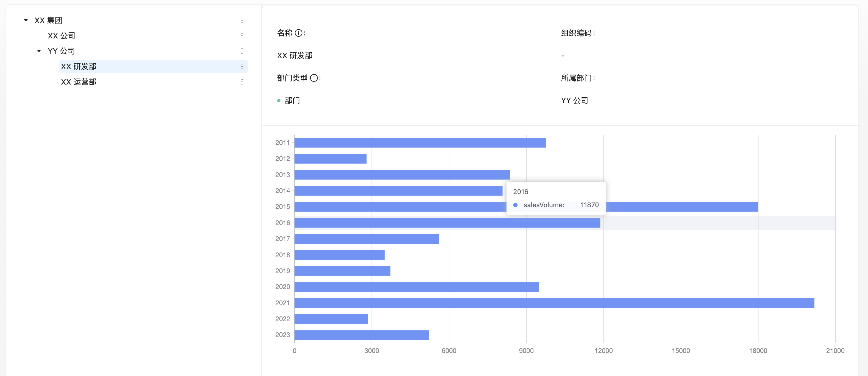Click the salesVolume label in the tooltip
This screenshot has height=376, width=868.
tap(544, 205)
